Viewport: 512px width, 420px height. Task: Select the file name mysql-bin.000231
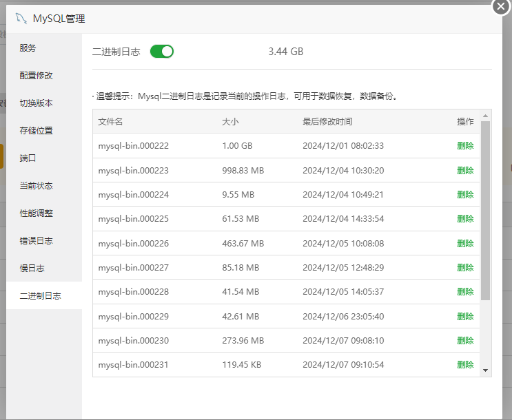[x=134, y=364]
